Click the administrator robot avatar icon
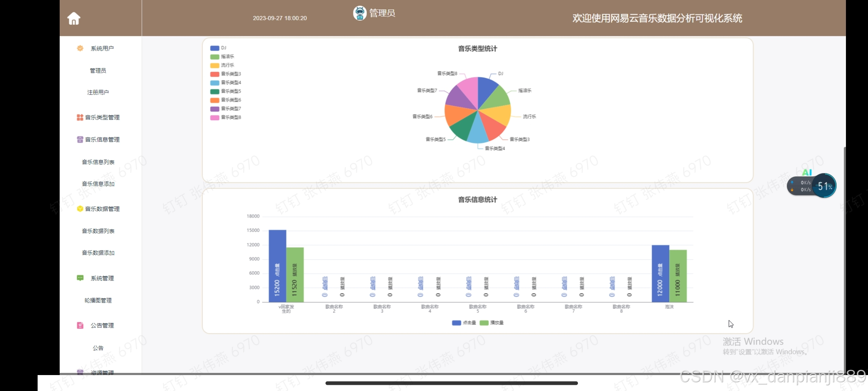 359,13
